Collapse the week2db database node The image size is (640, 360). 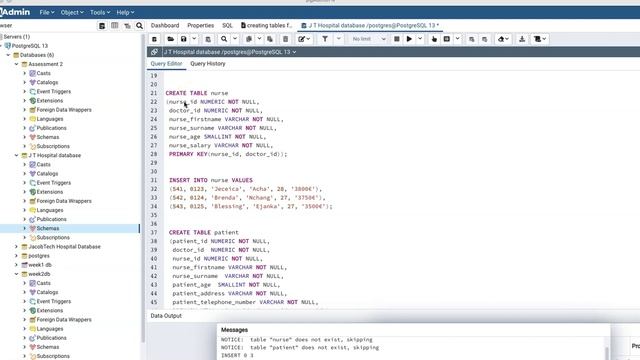16,274
